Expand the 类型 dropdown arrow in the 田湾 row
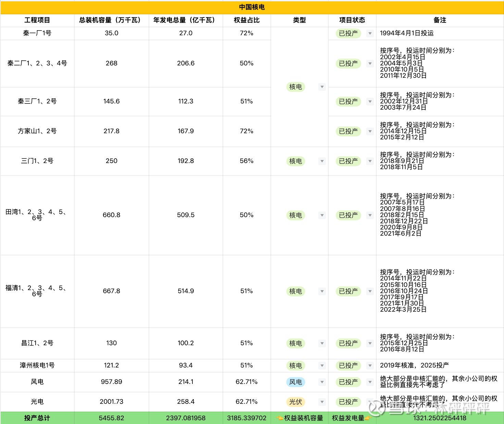This screenshot has height=424, width=504. (322, 215)
